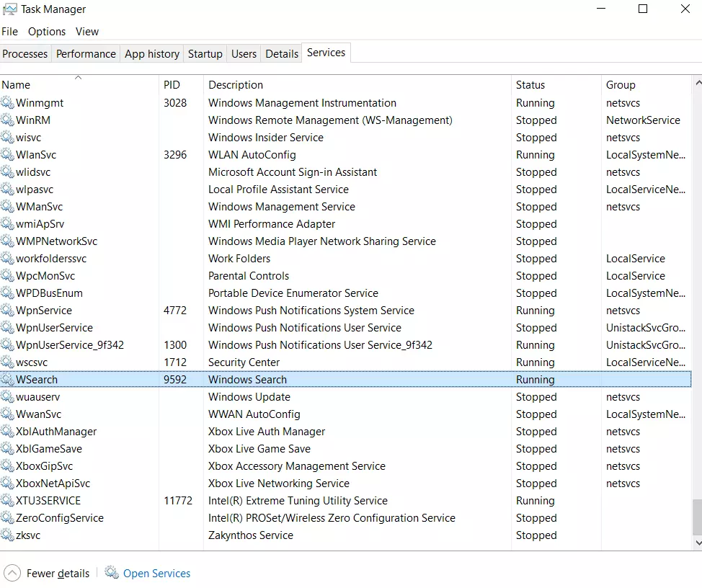Viewport: 702px width, 588px height.
Task: Click the scrollbar down arrow
Action: coord(698,543)
